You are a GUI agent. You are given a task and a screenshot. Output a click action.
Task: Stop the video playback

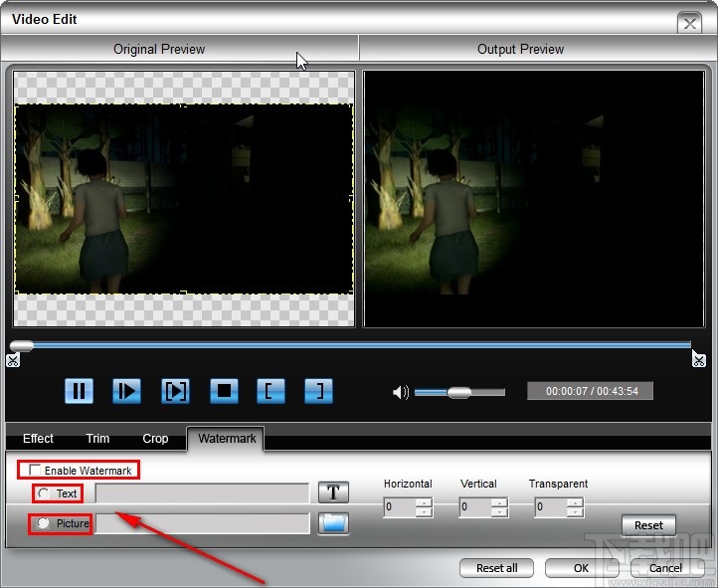tap(224, 391)
